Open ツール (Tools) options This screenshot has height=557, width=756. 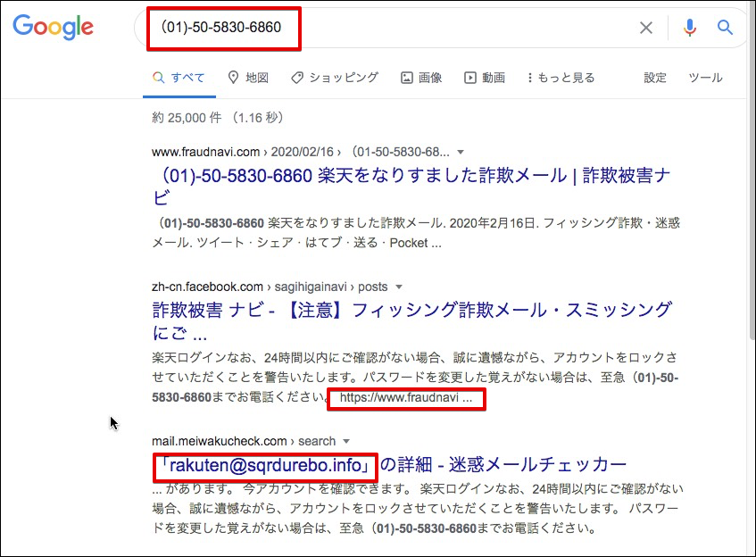click(705, 78)
